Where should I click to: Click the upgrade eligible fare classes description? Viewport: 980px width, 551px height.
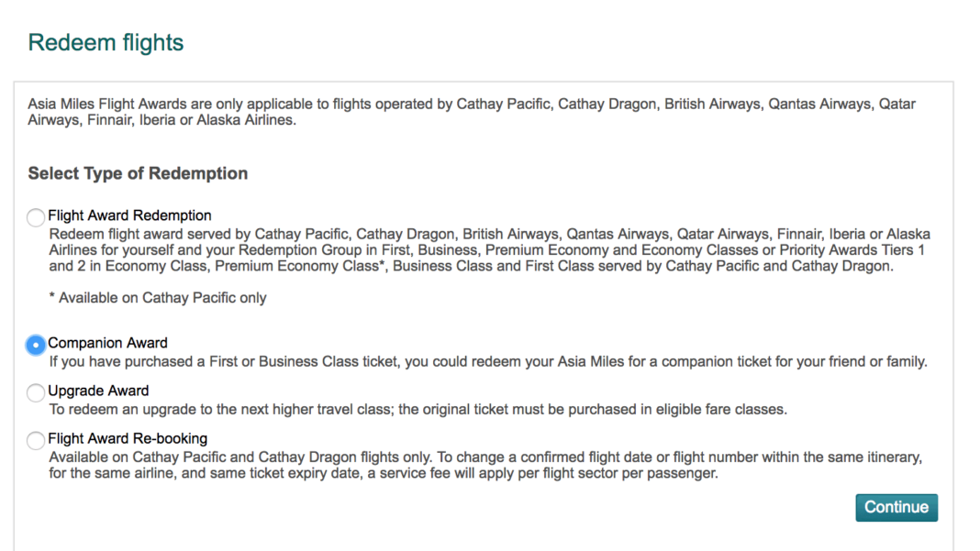pyautogui.click(x=418, y=409)
